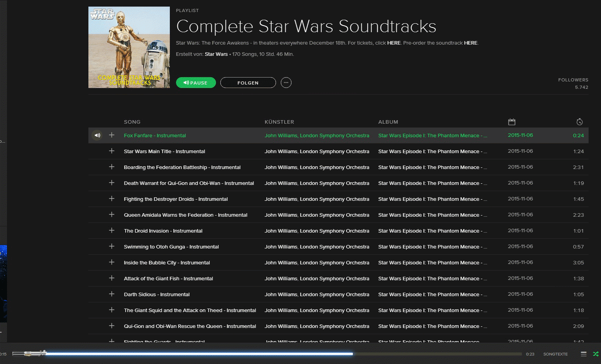This screenshot has width=601, height=364.
Task: Sort tracks by Künstler column header
Action: 279,122
